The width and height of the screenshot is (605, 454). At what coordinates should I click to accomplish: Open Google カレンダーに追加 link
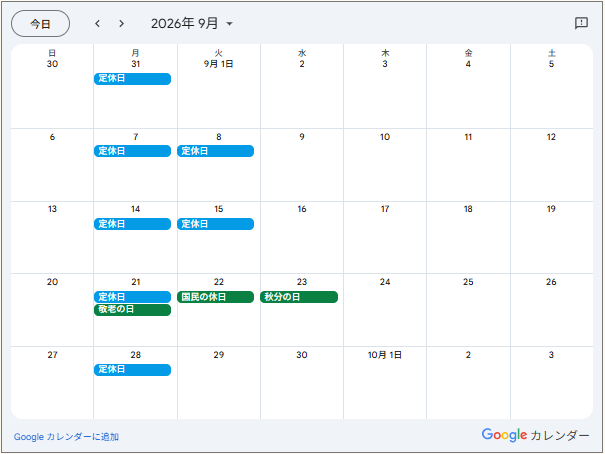click(66, 437)
